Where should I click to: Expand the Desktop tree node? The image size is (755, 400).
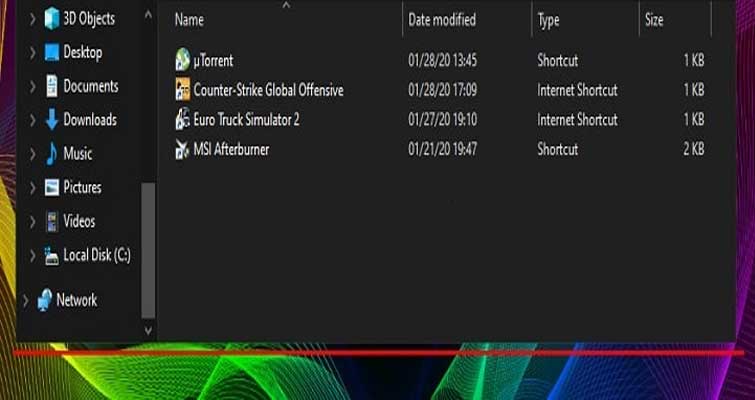(32, 52)
